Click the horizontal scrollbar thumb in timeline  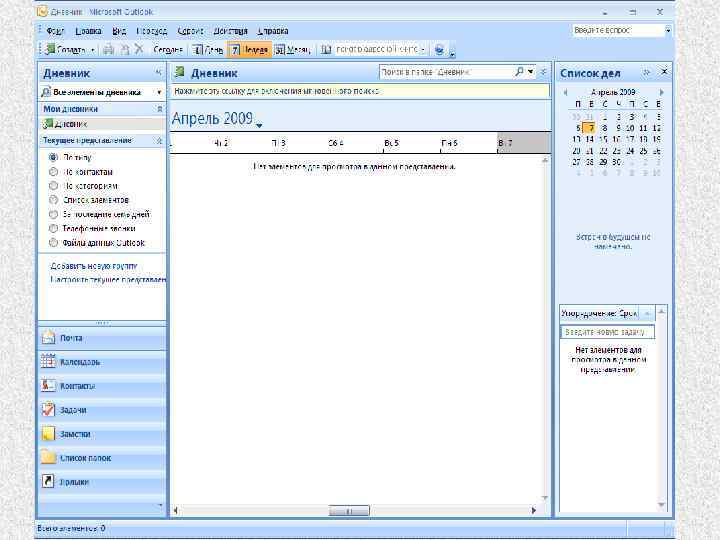tap(349, 510)
